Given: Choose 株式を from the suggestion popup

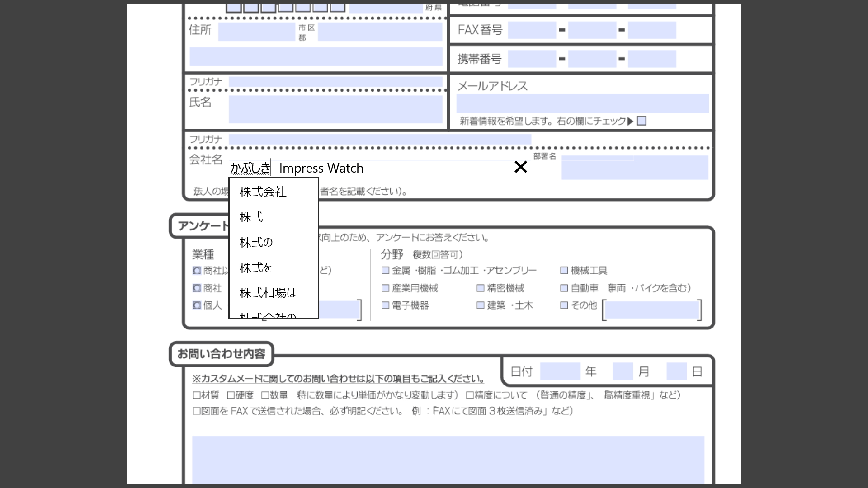Looking at the screenshot, I should coord(255,267).
